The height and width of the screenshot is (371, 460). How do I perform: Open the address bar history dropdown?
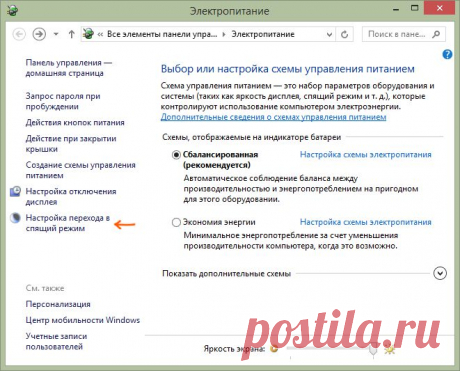[x=329, y=34]
